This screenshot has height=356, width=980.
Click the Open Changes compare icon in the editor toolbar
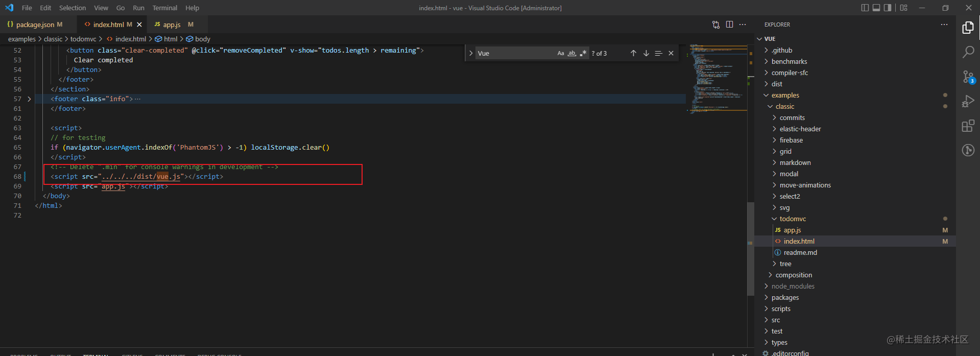(x=716, y=25)
